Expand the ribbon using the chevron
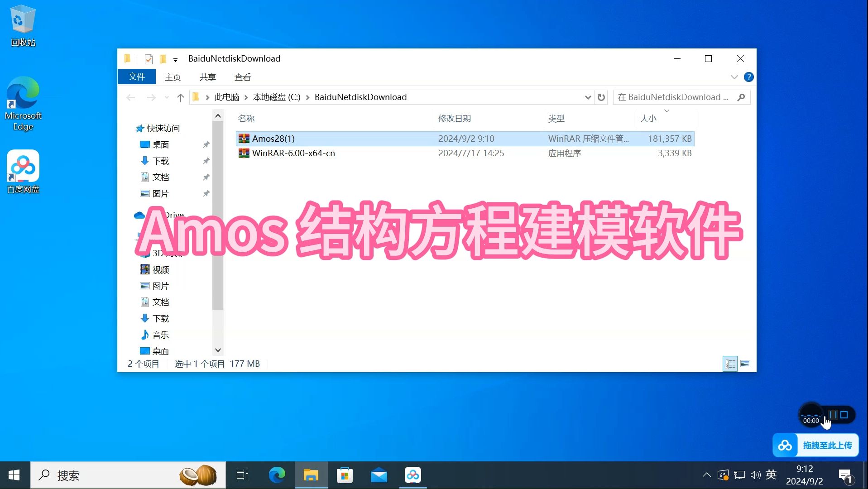Viewport: 868px width, 489px height. tap(734, 77)
